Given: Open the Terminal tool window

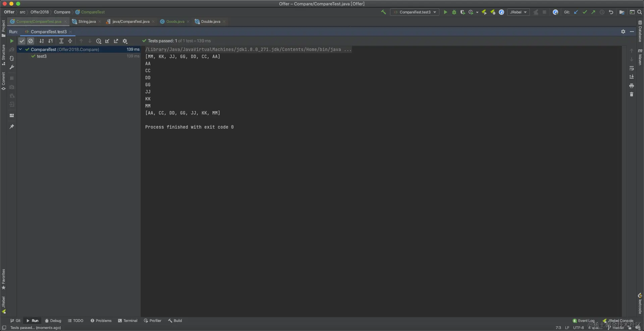Looking at the screenshot, I should point(127,321).
